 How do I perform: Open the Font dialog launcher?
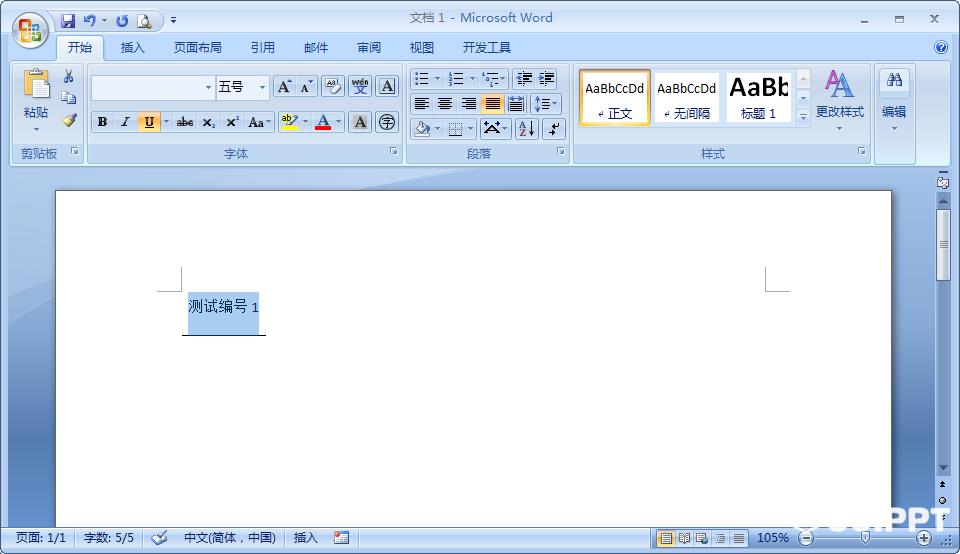394,151
